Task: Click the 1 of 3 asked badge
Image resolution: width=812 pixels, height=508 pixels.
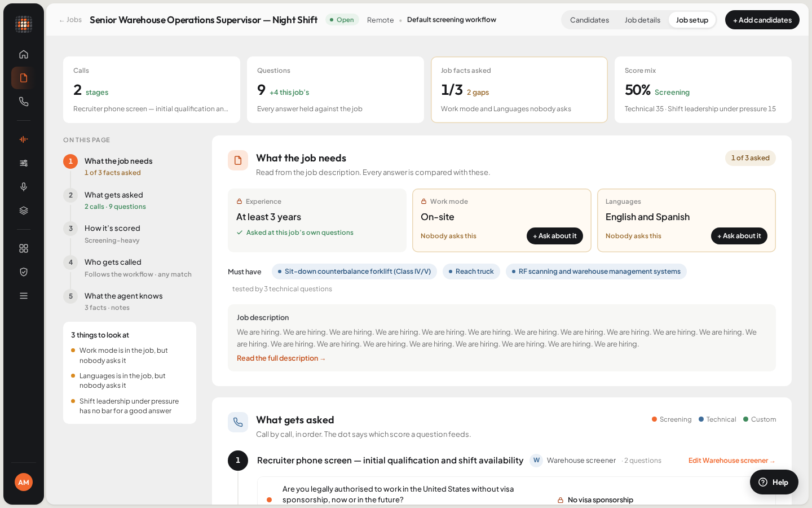Action: [x=751, y=158]
